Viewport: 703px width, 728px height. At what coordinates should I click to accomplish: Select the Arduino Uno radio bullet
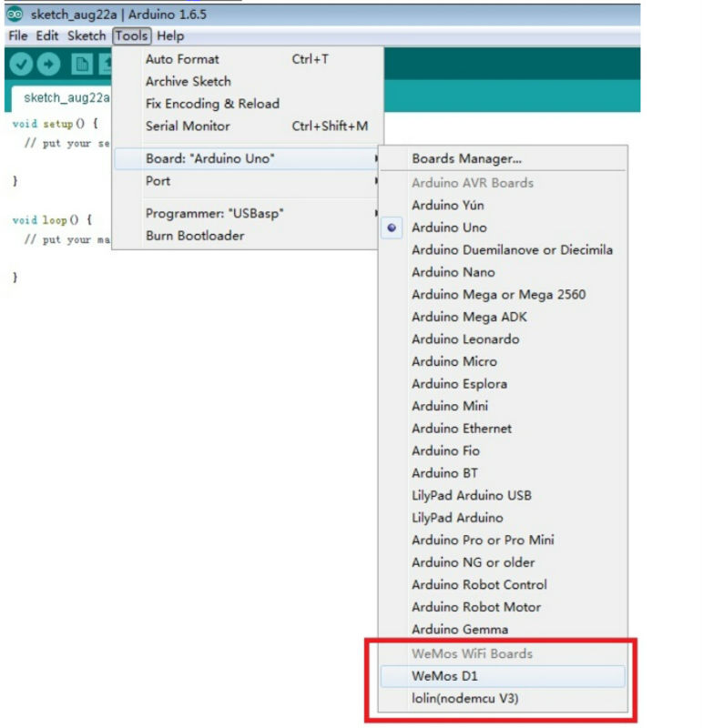(x=392, y=227)
